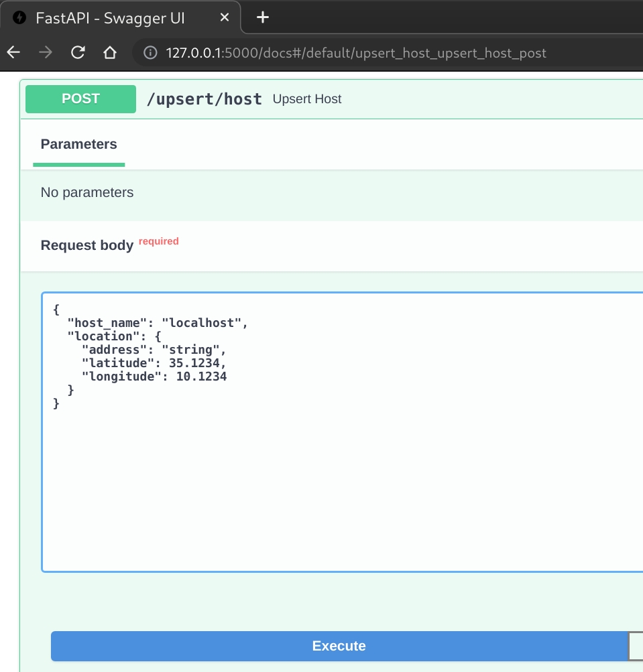Focus the address bar URL
643x672 pixels.
[x=356, y=53]
